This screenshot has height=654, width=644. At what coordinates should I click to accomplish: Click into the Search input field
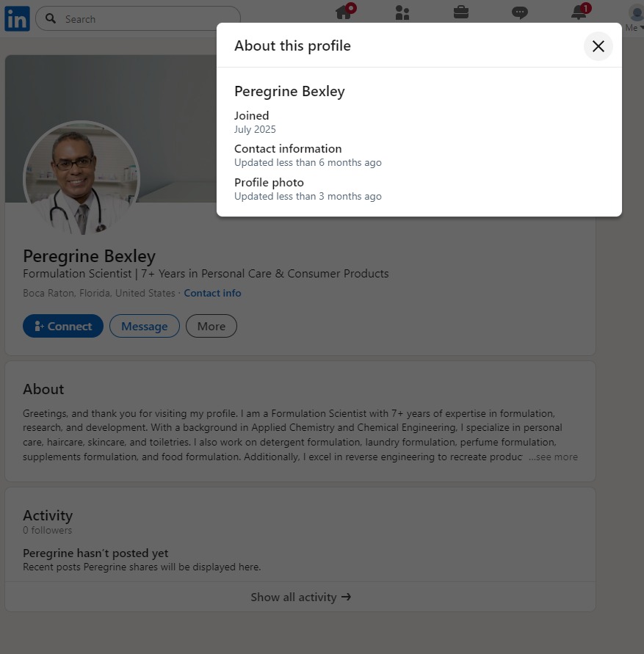[x=147, y=19]
